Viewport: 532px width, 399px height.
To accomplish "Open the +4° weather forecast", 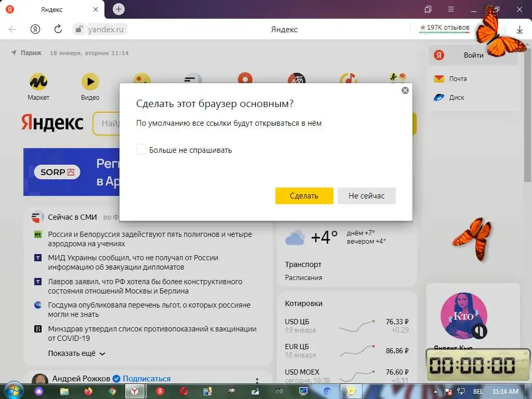I will pyautogui.click(x=324, y=237).
